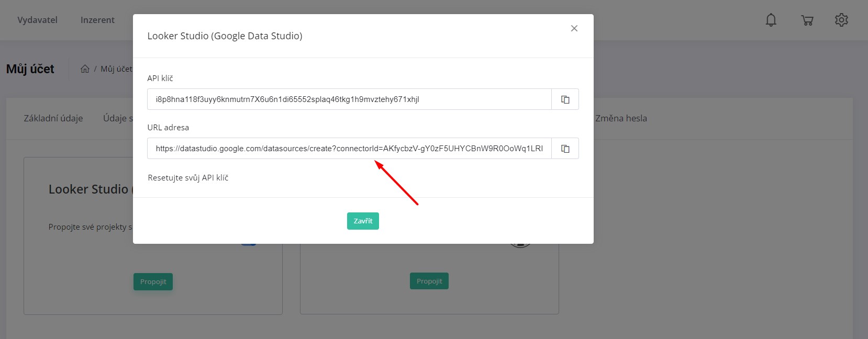Click the Můj účet breadcrumb link
The width and height of the screenshot is (868, 339).
116,69
